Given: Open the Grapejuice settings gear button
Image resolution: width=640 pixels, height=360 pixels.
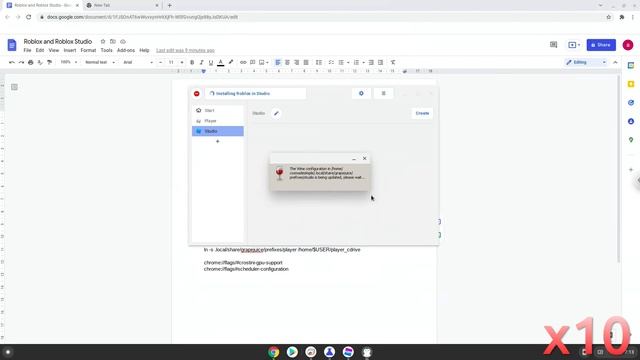Looking at the screenshot, I should tap(361, 93).
